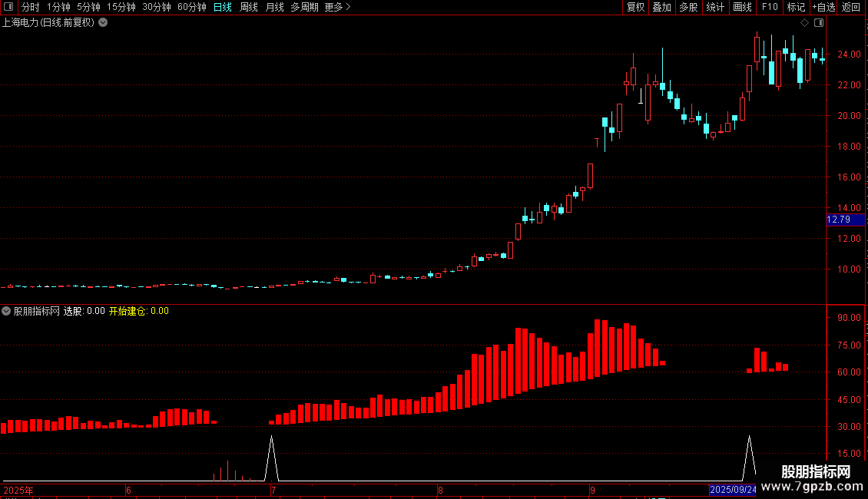Open the 复权 adjustment menu

[x=635, y=7]
